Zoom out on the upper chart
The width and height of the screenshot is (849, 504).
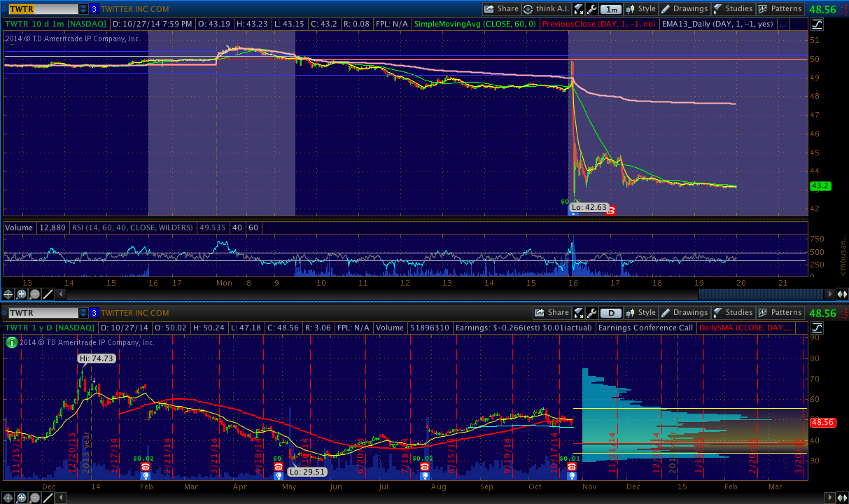click(35, 294)
